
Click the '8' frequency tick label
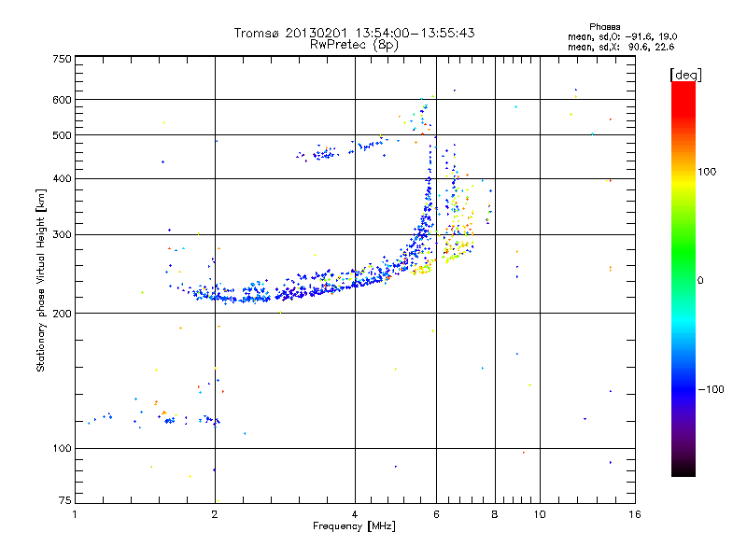[x=495, y=514]
